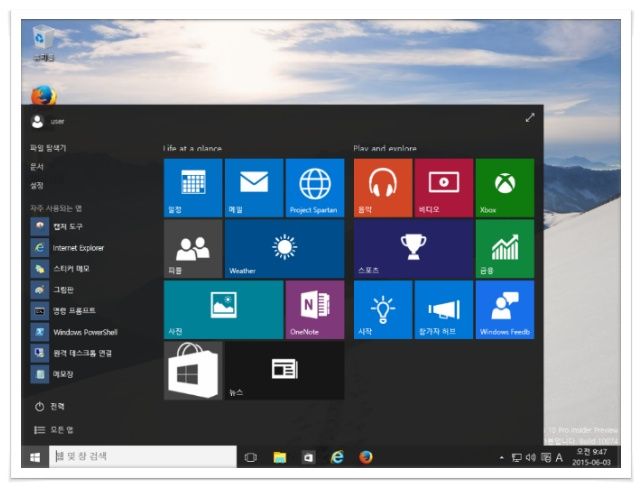
Task: Expand Start menu to full screen
Action: point(530,118)
